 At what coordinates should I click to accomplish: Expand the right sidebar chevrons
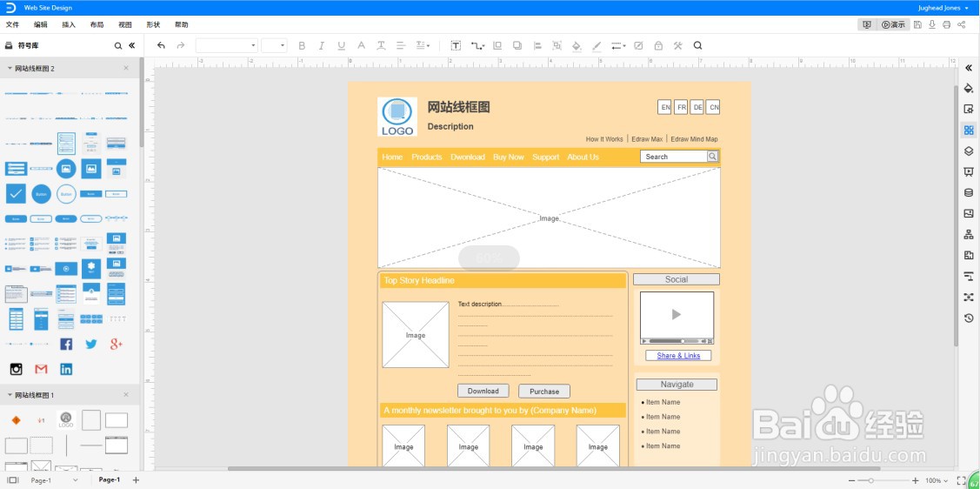pos(969,68)
